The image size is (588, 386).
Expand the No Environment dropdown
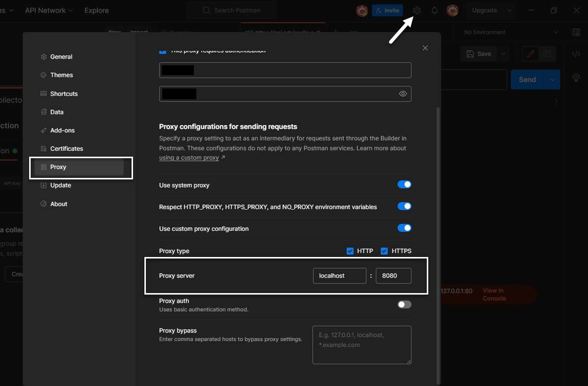click(510, 33)
